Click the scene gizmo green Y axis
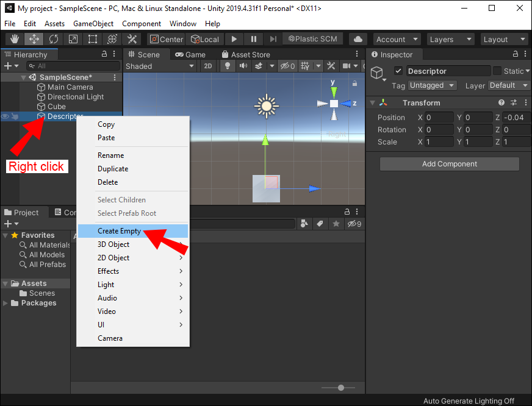This screenshot has height=406, width=532. [x=334, y=91]
